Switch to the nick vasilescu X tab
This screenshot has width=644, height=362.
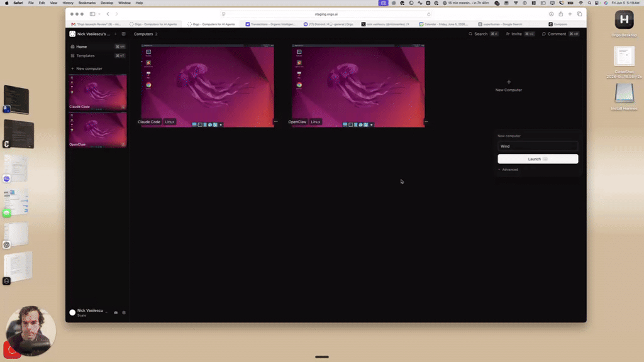click(x=386, y=25)
